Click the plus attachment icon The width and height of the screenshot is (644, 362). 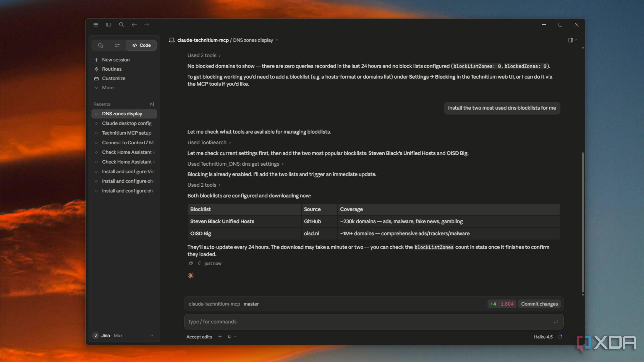coord(220,337)
